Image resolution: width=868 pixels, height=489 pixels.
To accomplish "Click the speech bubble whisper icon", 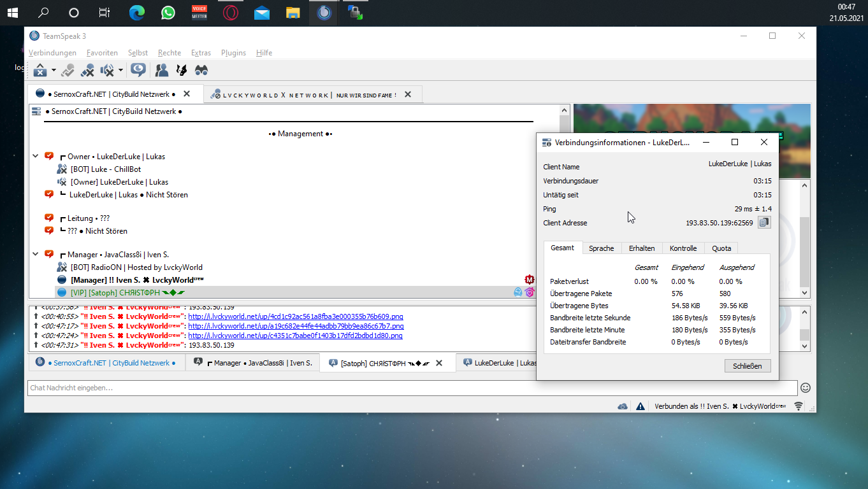I will [138, 70].
